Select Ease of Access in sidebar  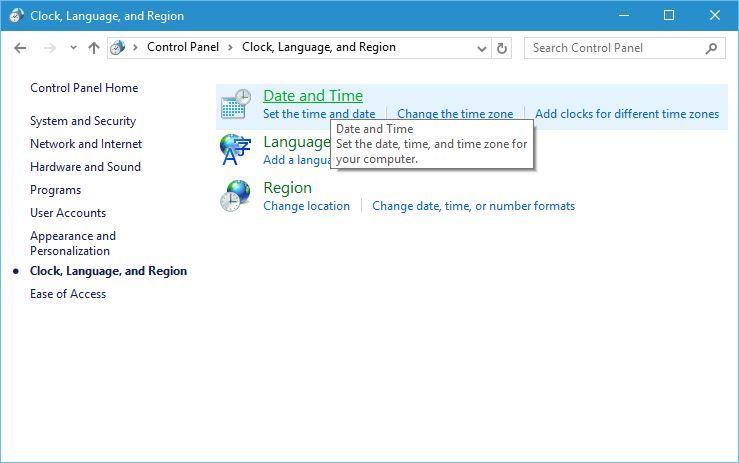coord(68,294)
